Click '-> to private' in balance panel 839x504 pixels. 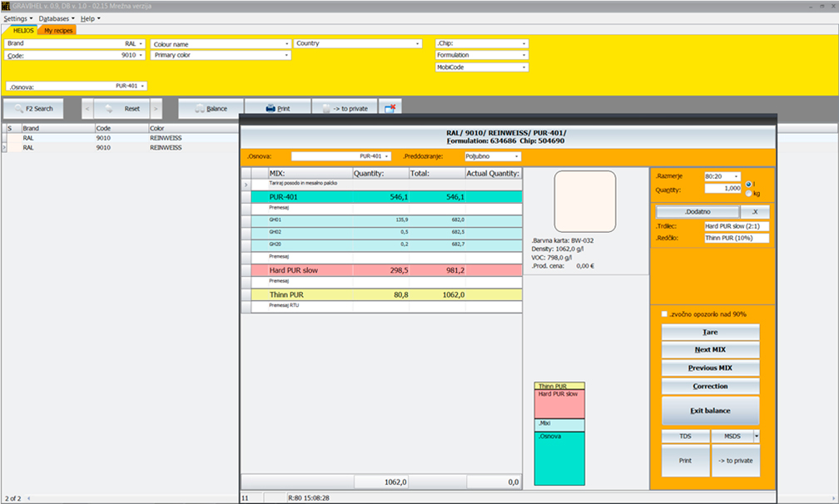point(735,461)
